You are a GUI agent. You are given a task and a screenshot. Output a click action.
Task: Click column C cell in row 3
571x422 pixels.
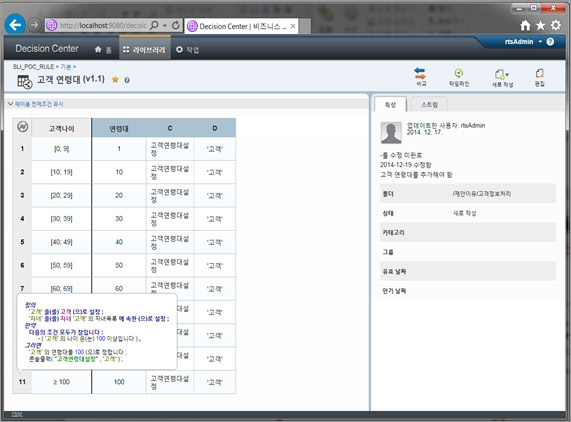tap(170, 196)
